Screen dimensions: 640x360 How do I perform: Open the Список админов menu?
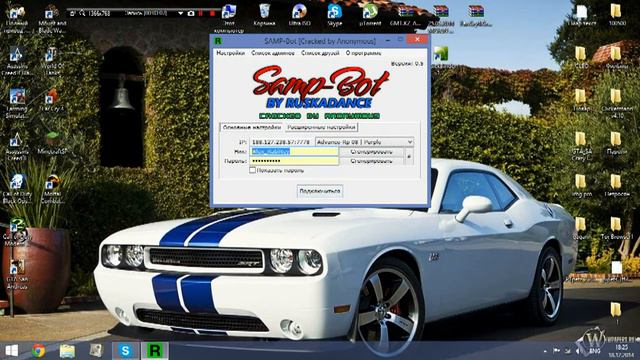(273, 53)
